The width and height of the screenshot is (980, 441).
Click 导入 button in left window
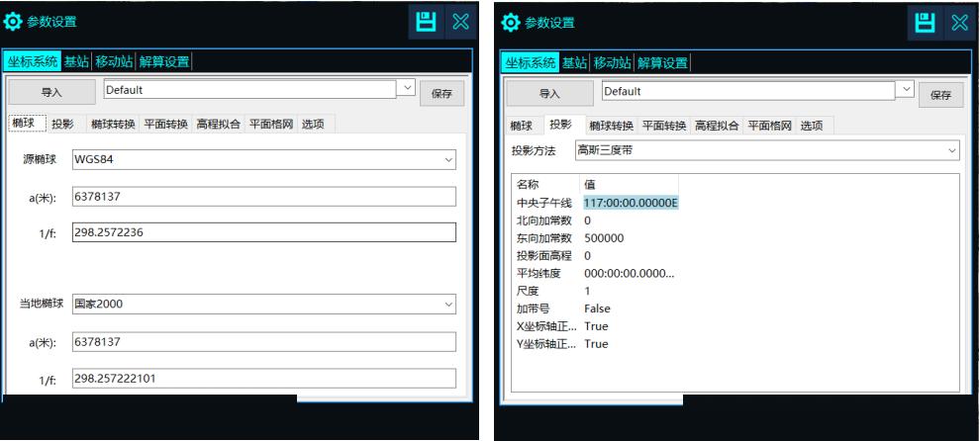(51, 92)
